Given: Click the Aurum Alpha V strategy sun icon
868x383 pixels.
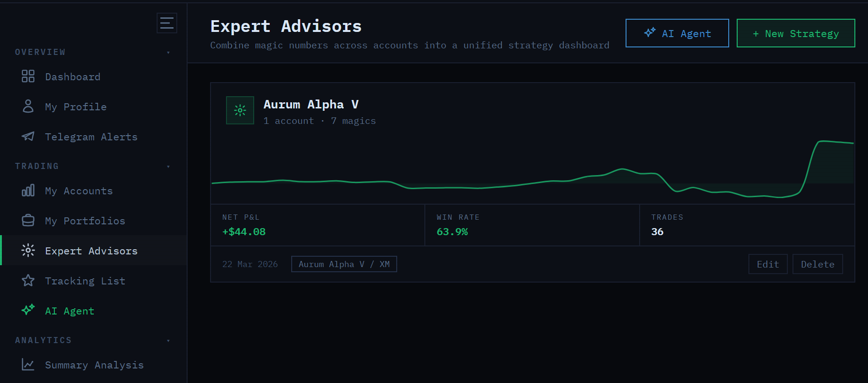Looking at the screenshot, I should point(240,110).
